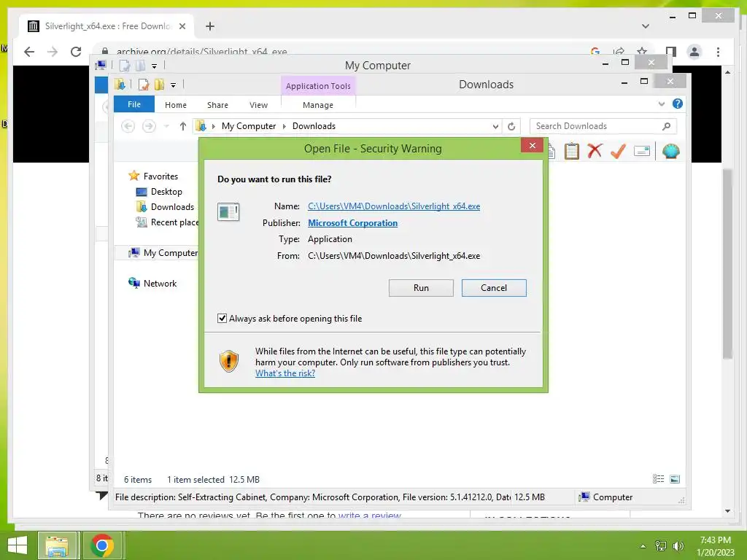Open Recent places in the navigation pane

[x=174, y=222]
